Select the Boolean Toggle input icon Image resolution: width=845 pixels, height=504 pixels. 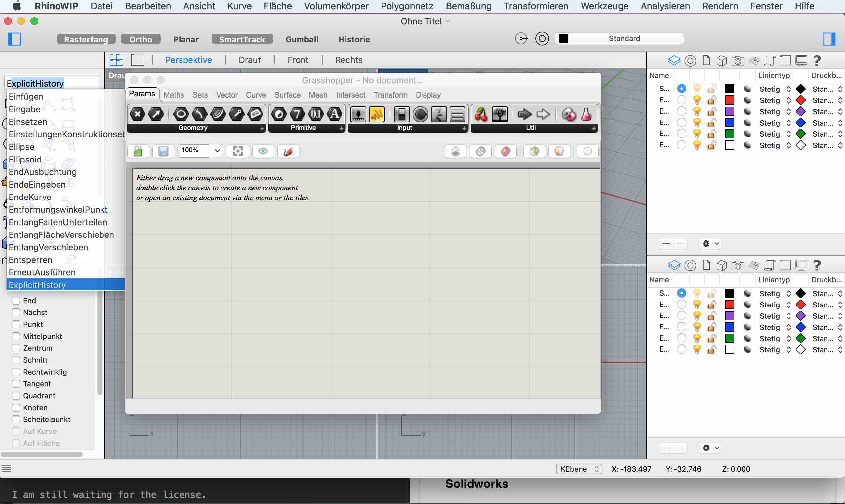point(402,115)
